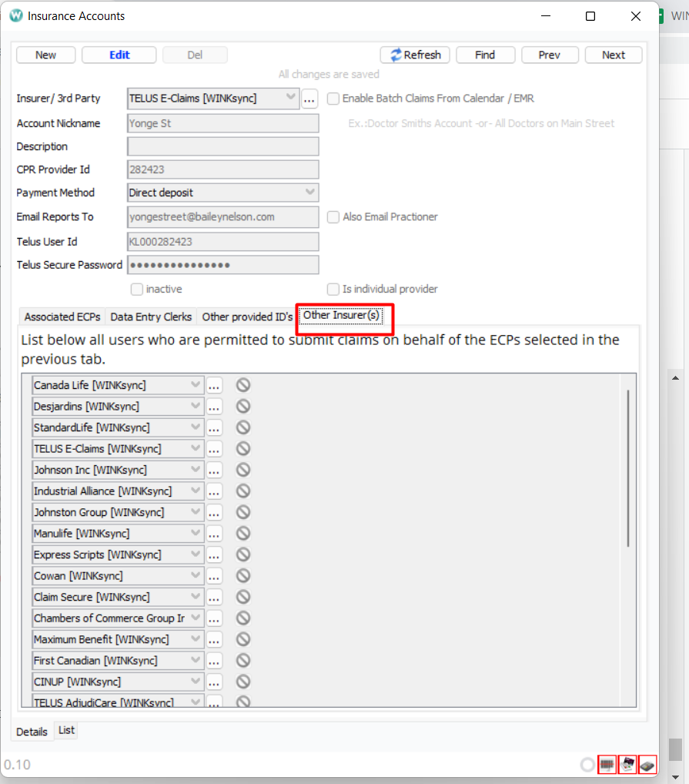689x784 pixels.
Task: Open ellipsis button for CINUP row
Action: point(214,682)
